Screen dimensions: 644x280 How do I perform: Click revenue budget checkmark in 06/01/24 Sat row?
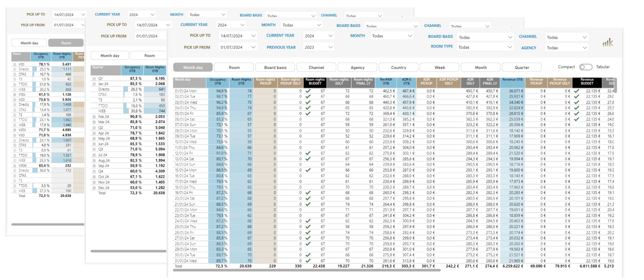pyautogui.click(x=576, y=119)
